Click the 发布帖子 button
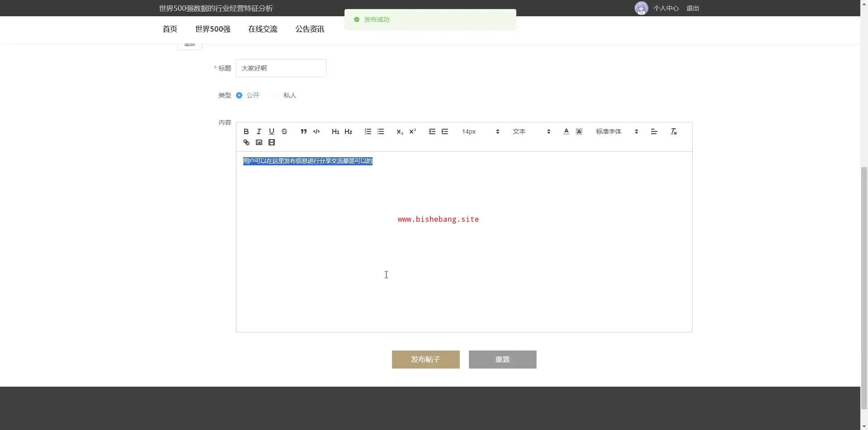The width and height of the screenshot is (868, 430). (425, 360)
